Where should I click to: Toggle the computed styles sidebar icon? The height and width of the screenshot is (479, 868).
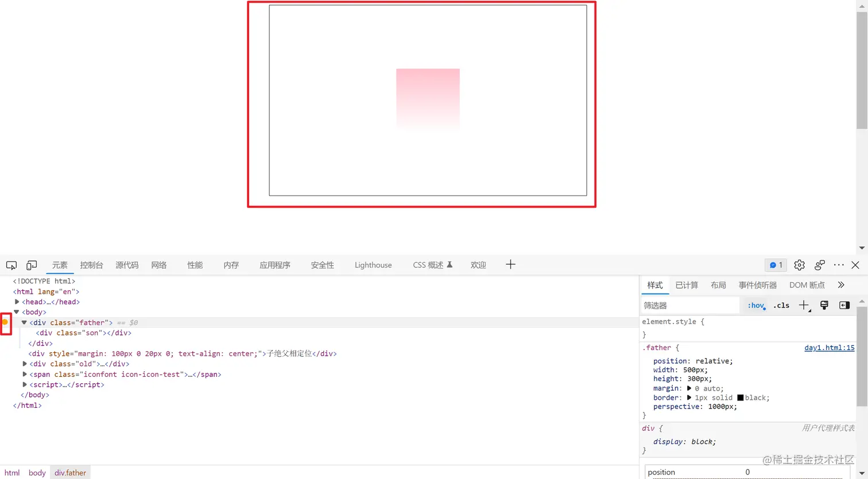(x=844, y=305)
